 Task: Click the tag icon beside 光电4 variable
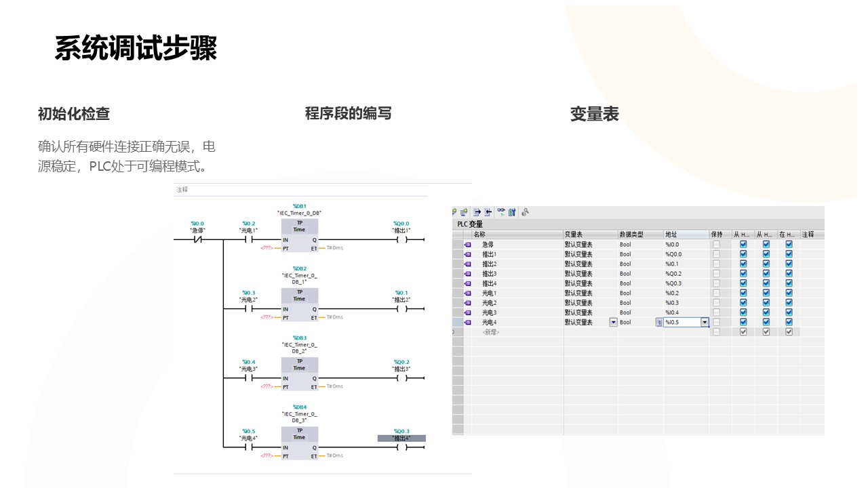pos(467,321)
